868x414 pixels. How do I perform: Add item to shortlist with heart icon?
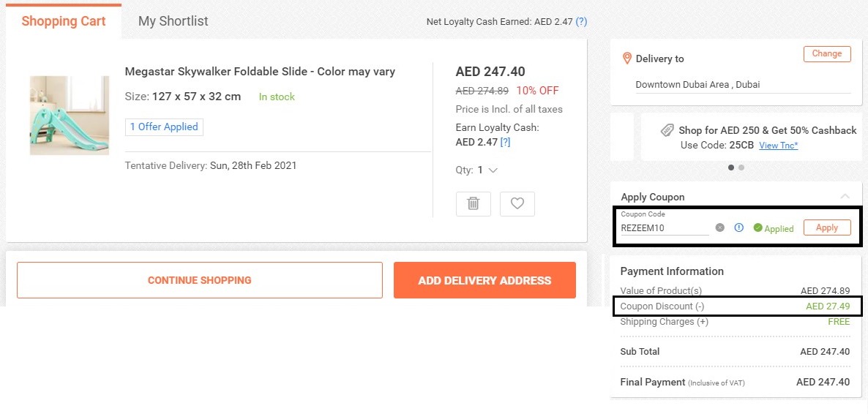[517, 204]
